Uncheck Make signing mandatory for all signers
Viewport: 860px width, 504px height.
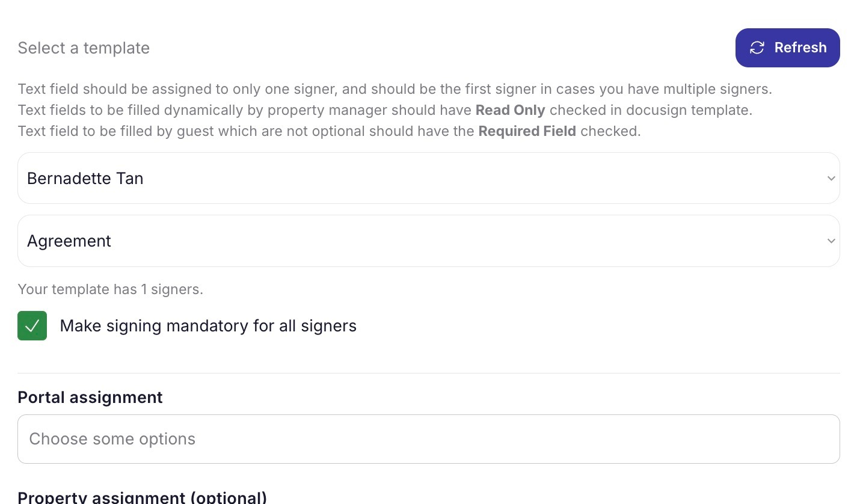(x=32, y=325)
